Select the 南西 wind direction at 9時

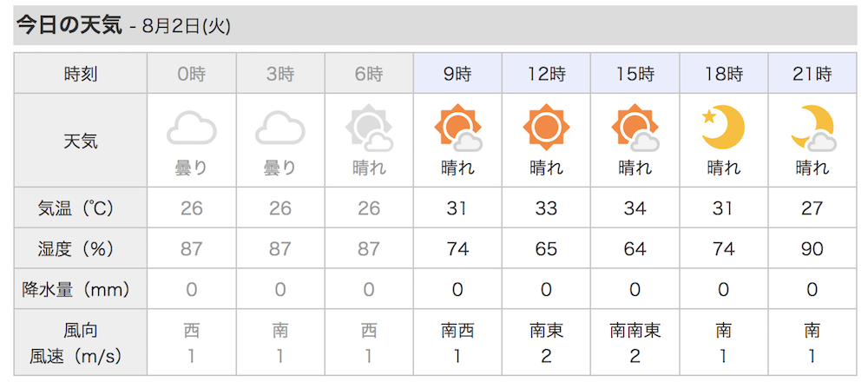coord(457,331)
